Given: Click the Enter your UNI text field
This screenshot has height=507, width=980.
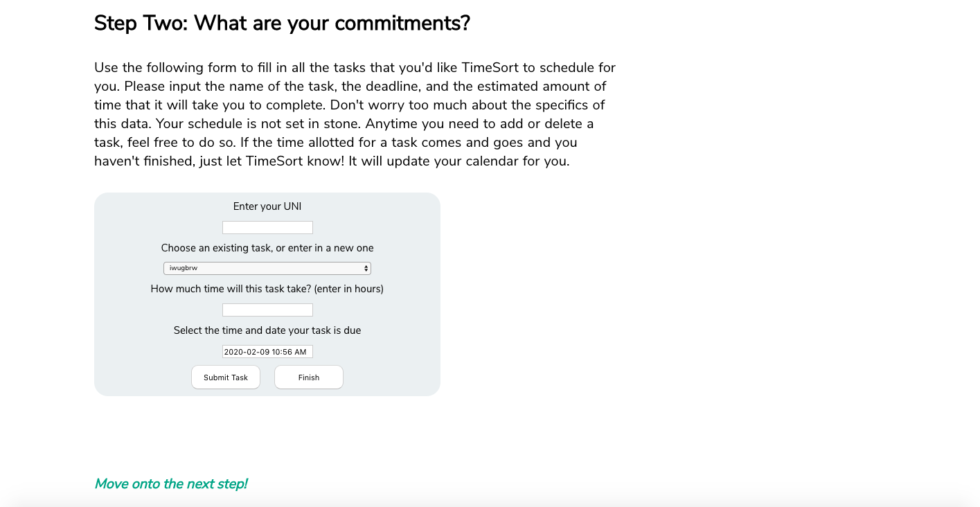Looking at the screenshot, I should [x=267, y=227].
